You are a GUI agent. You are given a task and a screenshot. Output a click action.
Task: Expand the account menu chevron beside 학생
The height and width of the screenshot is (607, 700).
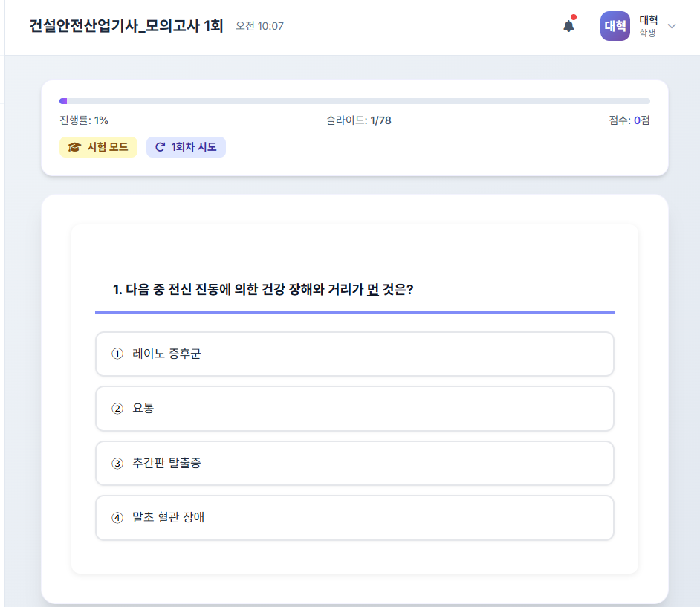click(673, 26)
